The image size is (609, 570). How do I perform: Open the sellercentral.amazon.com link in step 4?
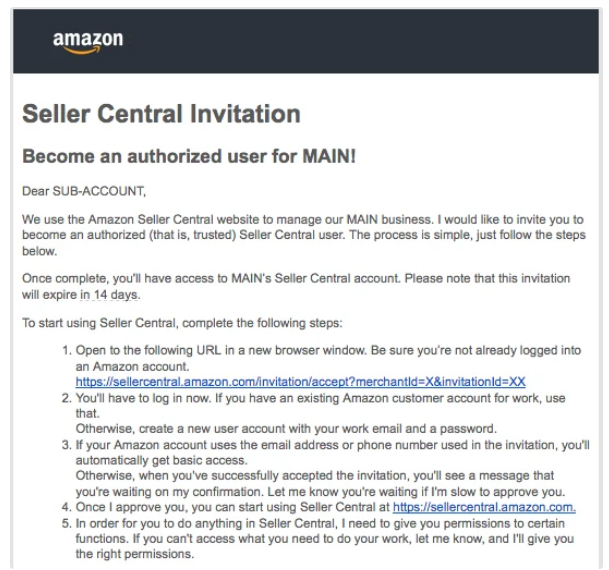click(484, 507)
